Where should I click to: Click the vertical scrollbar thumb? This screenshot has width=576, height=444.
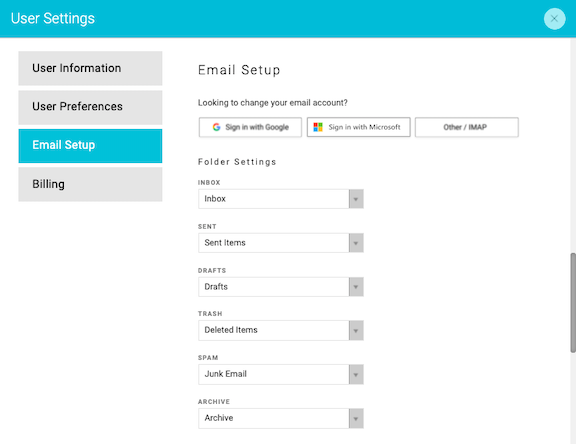[573, 303]
